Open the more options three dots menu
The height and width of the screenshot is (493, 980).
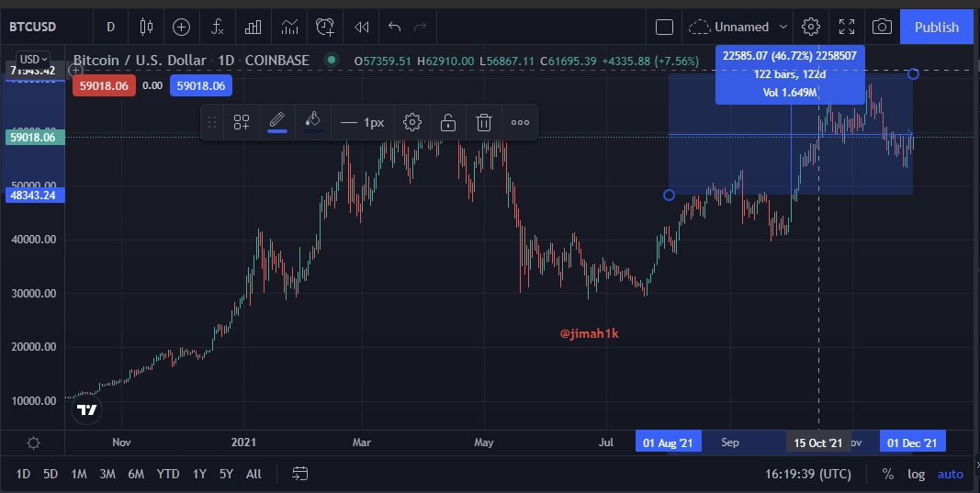520,122
